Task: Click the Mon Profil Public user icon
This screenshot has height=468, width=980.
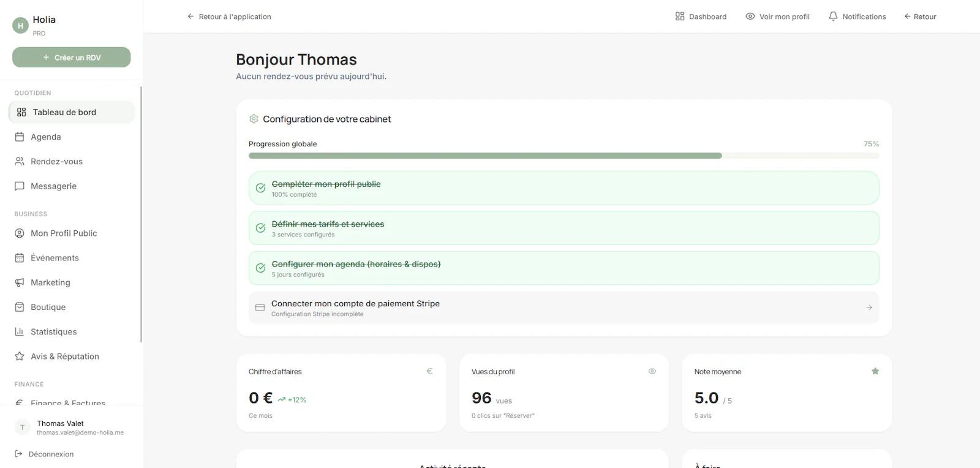Action: 20,233
